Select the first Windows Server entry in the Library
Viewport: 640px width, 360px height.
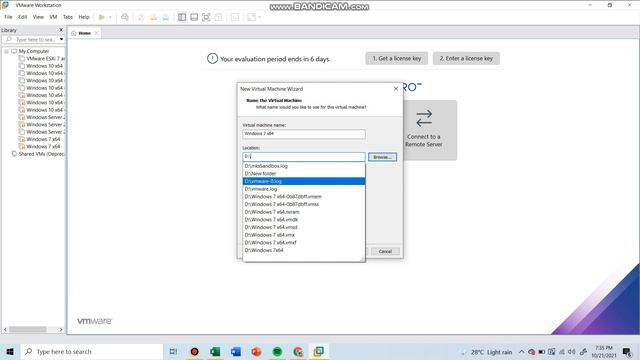tap(45, 118)
